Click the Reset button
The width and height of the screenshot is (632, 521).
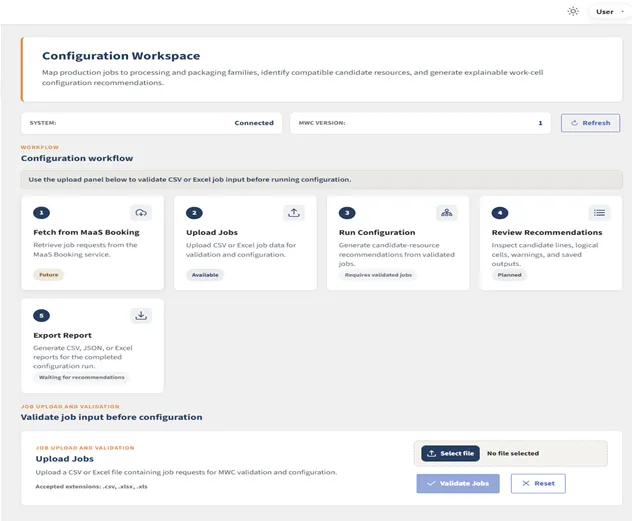click(x=538, y=484)
